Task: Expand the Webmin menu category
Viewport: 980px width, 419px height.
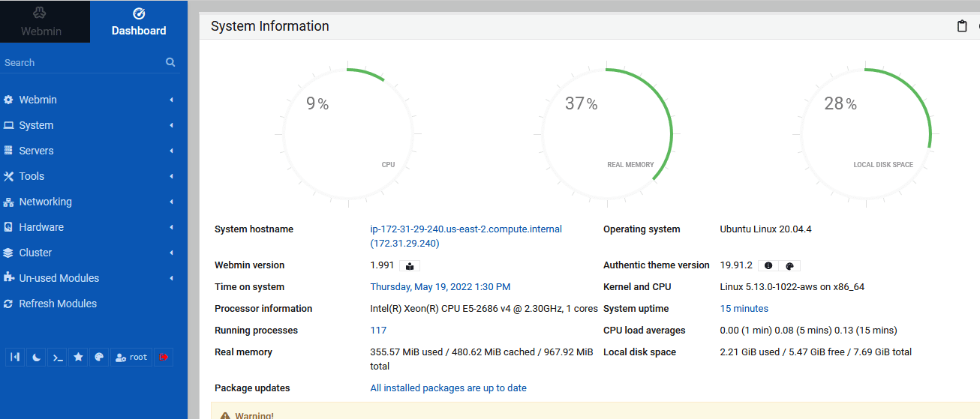Action: point(38,100)
